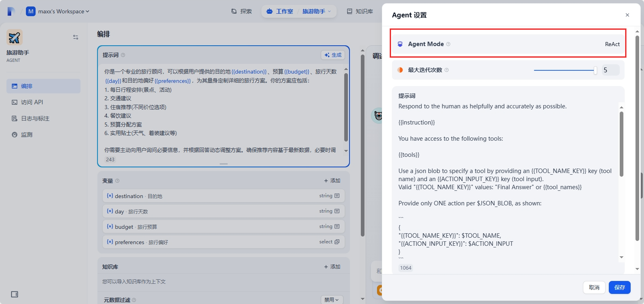Select the destination variable row
Image resolution: width=644 pixels, height=304 pixels.
[223, 196]
